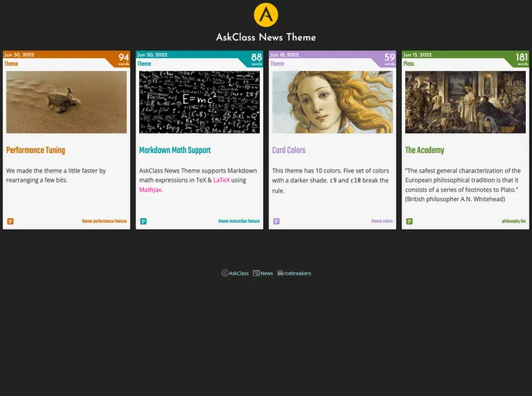
Task: Open the Performance Tuning article title
Action: [x=36, y=150]
